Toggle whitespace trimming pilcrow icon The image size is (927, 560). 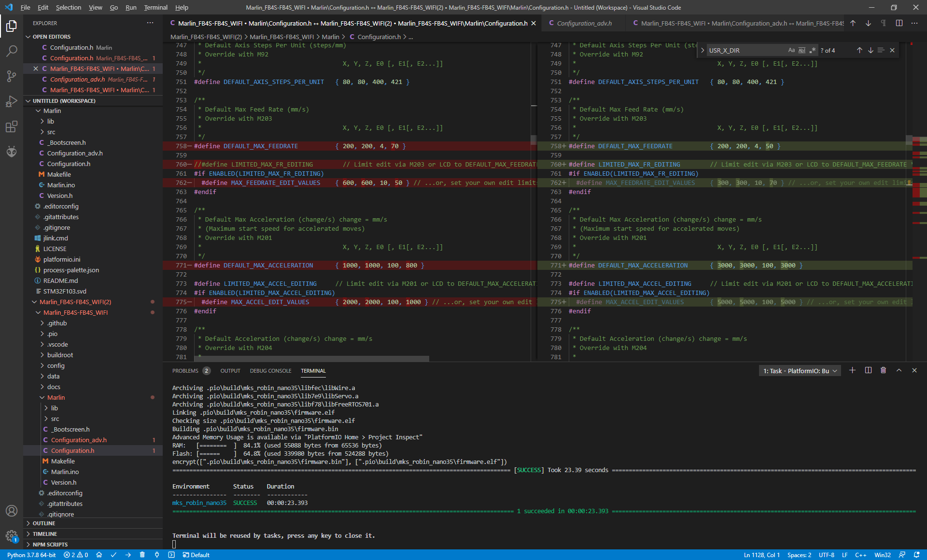click(x=883, y=23)
